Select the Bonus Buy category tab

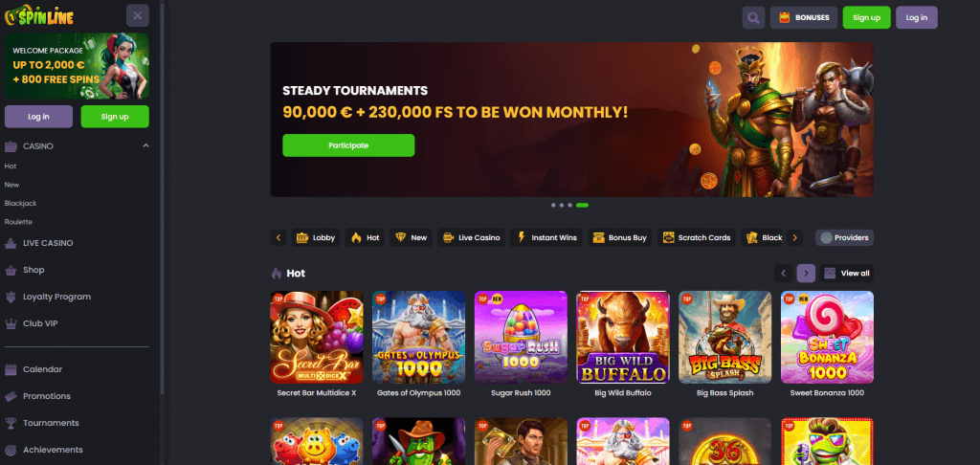coord(619,237)
